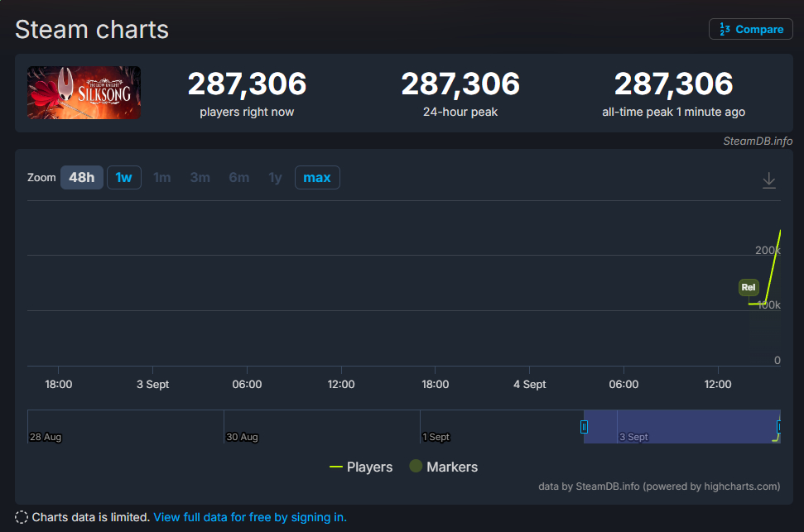
Task: Click the Rel release marker on chart
Action: tap(749, 287)
